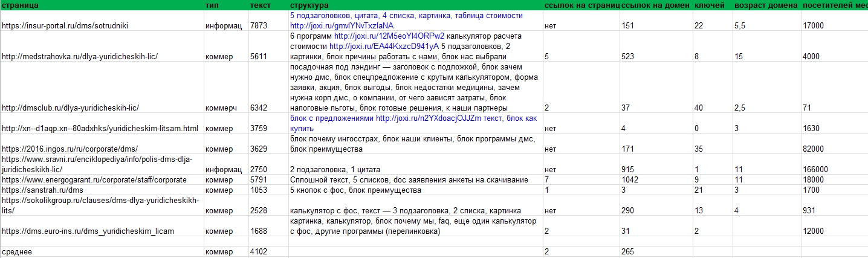Click the 'структура' header cell
Screen dimensions: 868x258
tap(416, 5)
